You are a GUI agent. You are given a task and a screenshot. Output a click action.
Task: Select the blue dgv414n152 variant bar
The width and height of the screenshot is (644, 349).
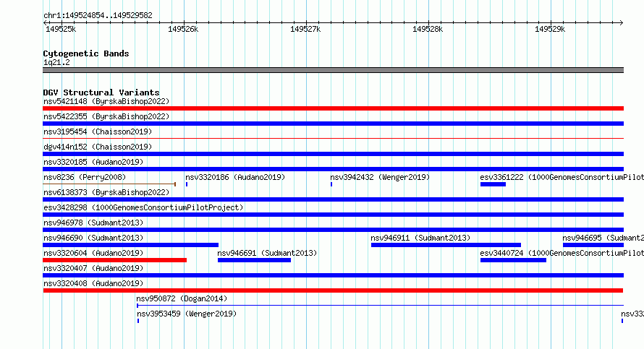click(x=333, y=154)
